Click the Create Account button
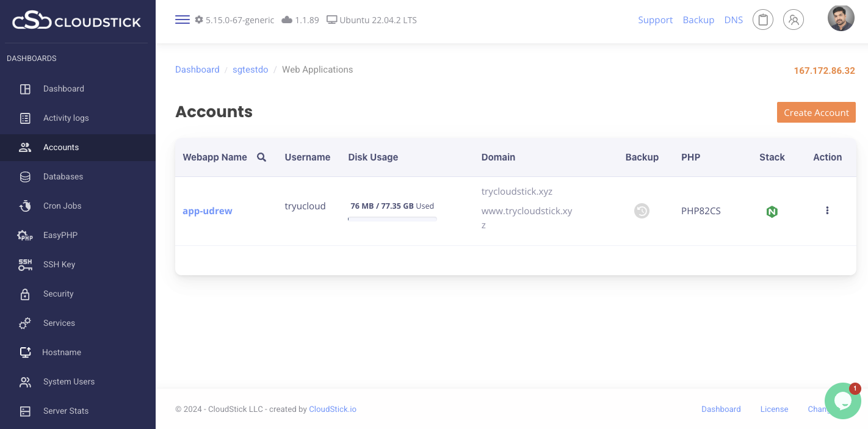 [x=816, y=112]
